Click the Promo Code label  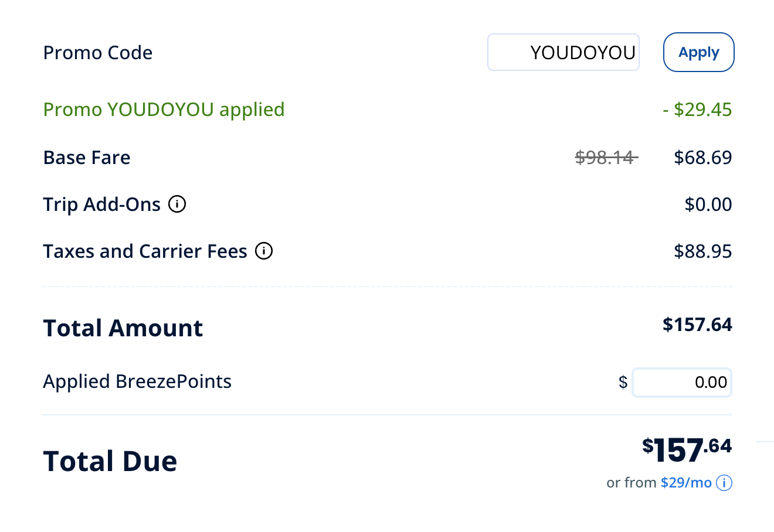click(x=98, y=53)
